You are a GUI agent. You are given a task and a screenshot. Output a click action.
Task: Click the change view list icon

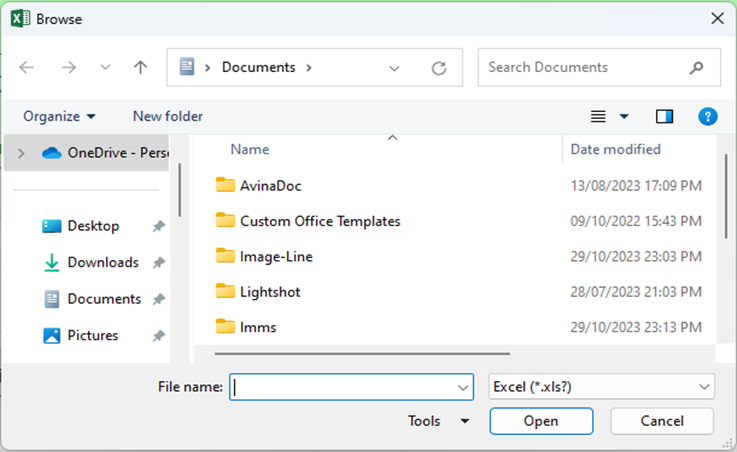pos(598,117)
